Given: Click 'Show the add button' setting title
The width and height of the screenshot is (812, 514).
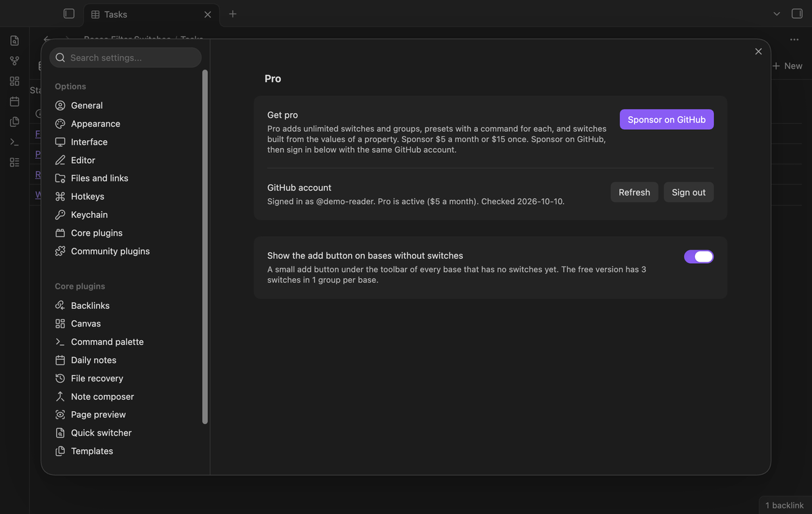Looking at the screenshot, I should click(x=365, y=256).
